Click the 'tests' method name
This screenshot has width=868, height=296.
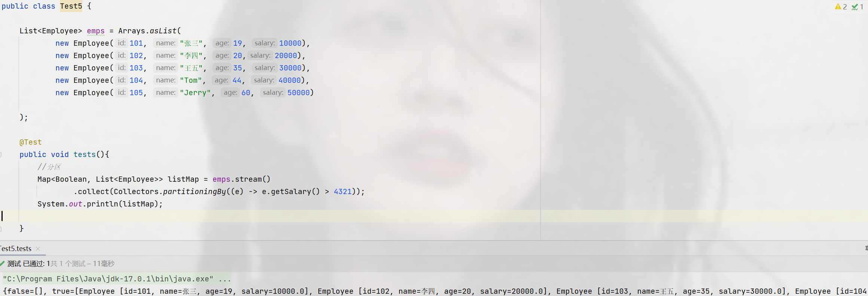pos(85,154)
